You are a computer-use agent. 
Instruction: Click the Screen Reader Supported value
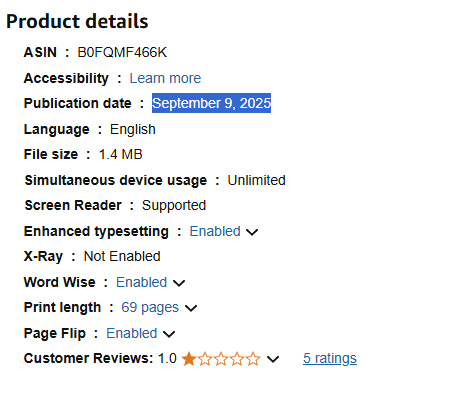(174, 206)
